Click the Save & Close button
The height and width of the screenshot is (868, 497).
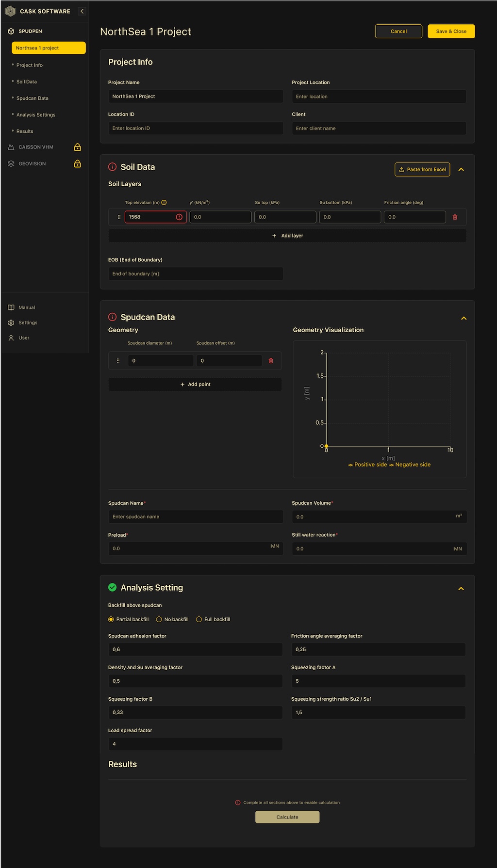click(x=451, y=32)
